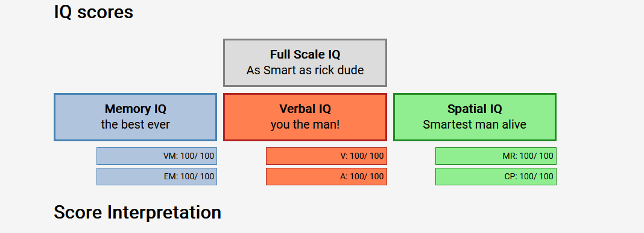
Task: Click the Score Interpretation heading
Action: click(x=137, y=212)
